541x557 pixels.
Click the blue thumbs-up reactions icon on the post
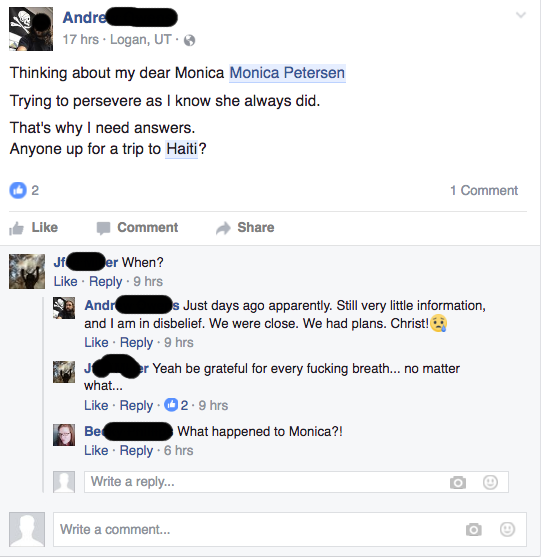18,190
